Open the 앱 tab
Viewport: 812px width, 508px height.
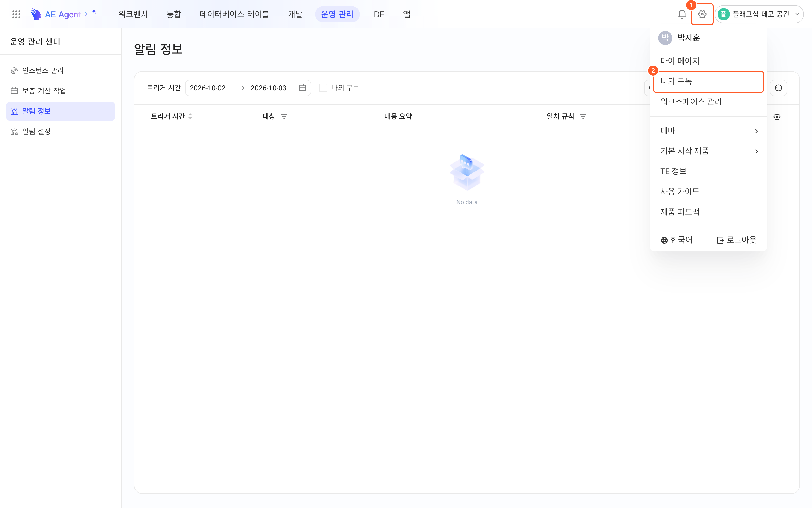[407, 14]
